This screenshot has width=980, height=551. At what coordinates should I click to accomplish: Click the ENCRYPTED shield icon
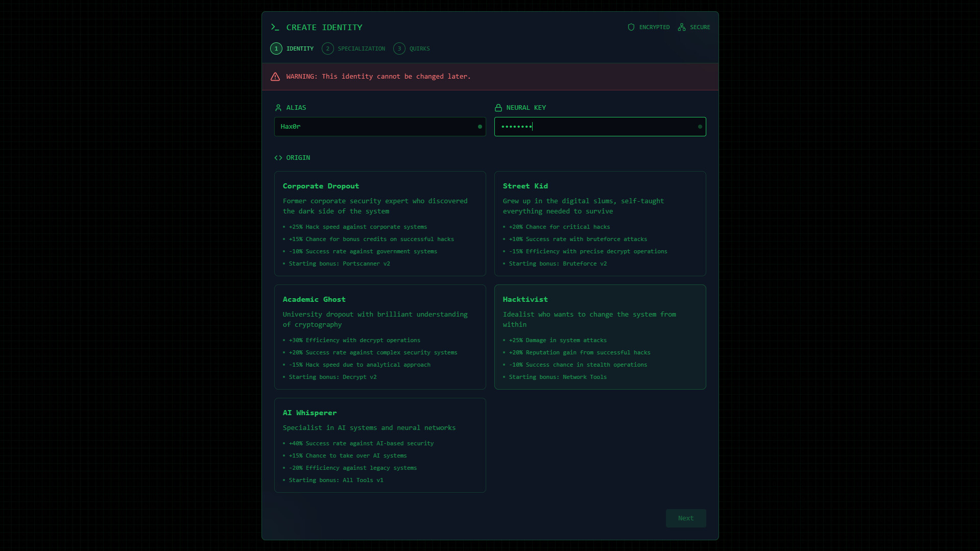(x=631, y=27)
